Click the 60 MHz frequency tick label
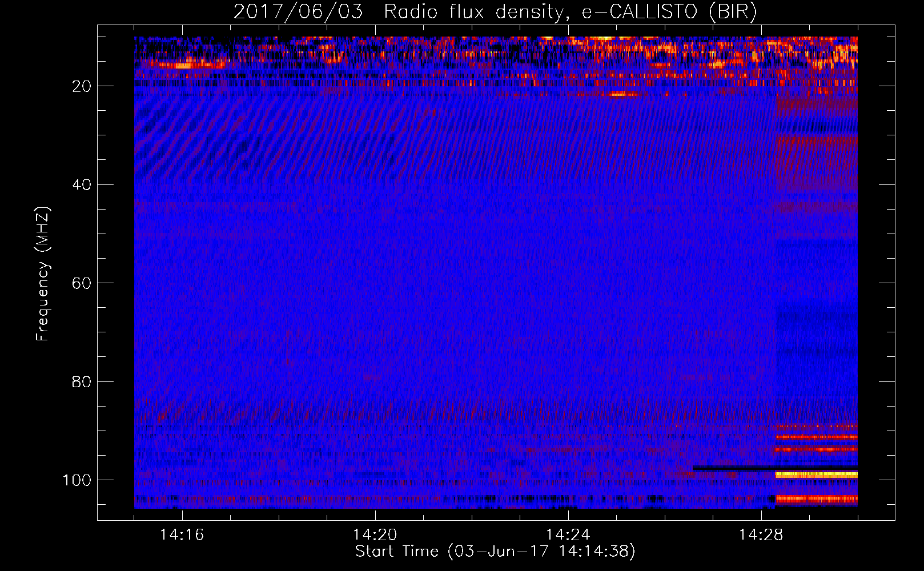This screenshot has width=924, height=571. point(81,283)
